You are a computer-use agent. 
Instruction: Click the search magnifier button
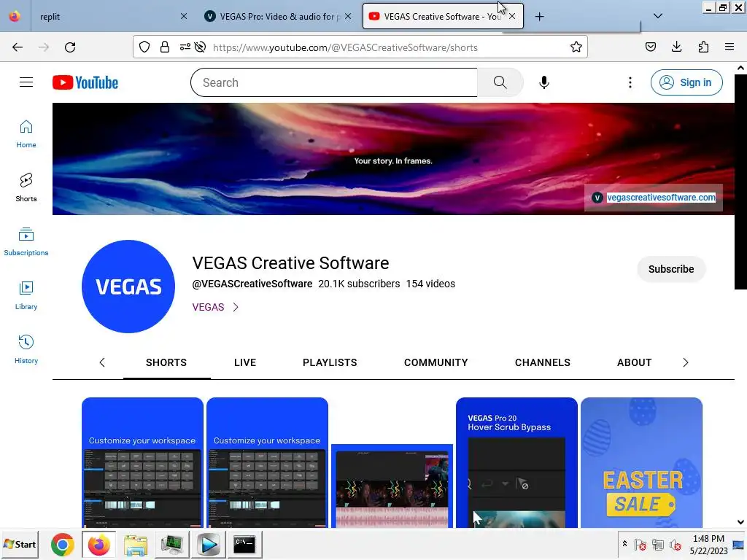500,82
